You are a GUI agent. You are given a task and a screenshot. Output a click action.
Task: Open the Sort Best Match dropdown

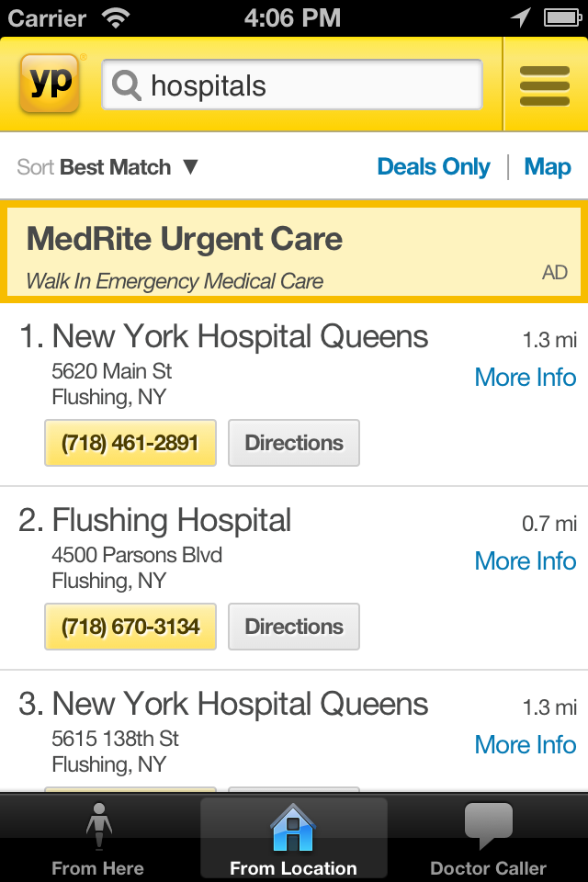[107, 167]
